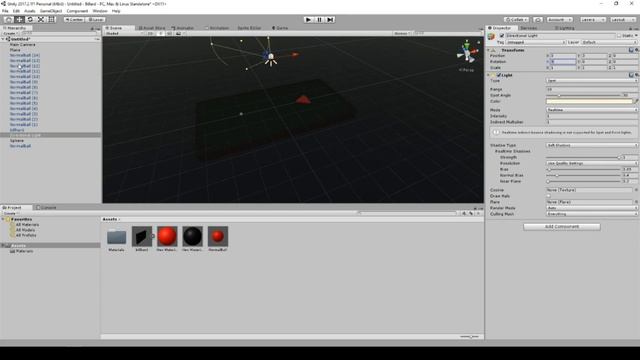Toggle the Center pivot mode button

(x=74, y=20)
